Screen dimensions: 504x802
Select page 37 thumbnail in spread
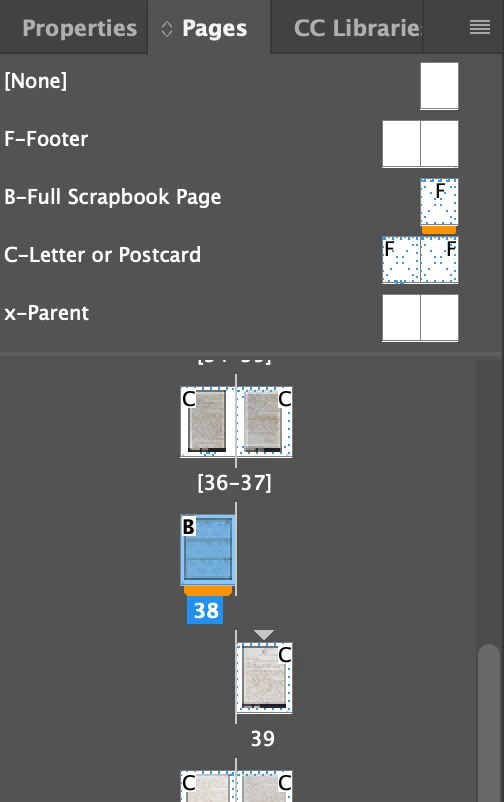[x=264, y=421]
